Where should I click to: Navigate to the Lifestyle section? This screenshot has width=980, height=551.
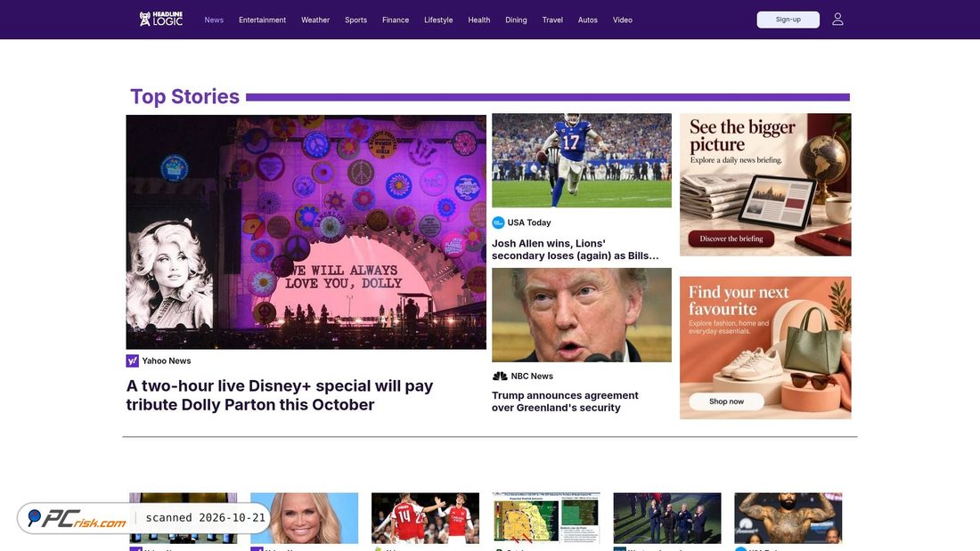point(438,20)
